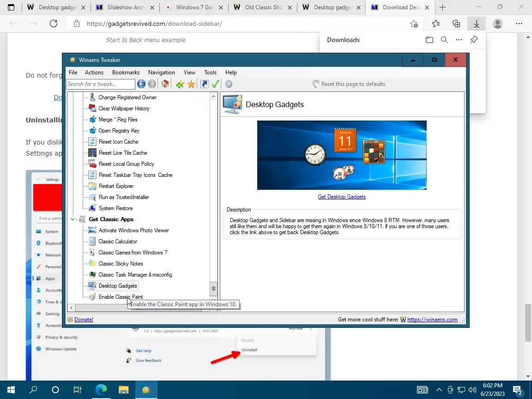The width and height of the screenshot is (532, 399).
Task: Open the View menu
Action: tap(189, 72)
